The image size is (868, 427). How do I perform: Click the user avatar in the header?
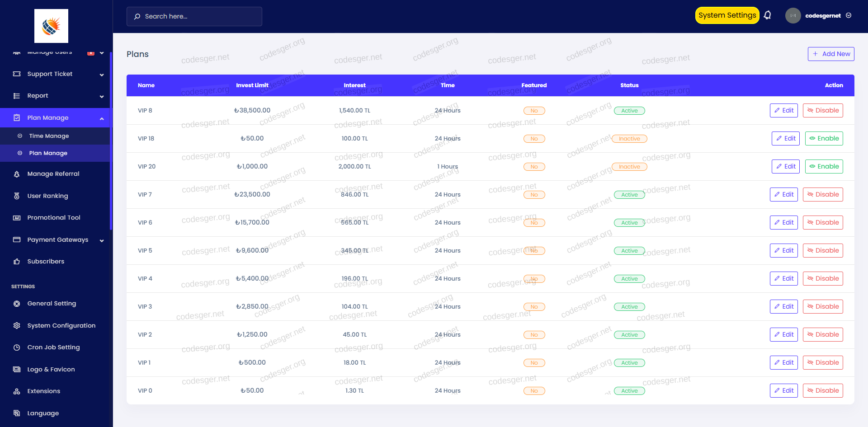tap(793, 16)
